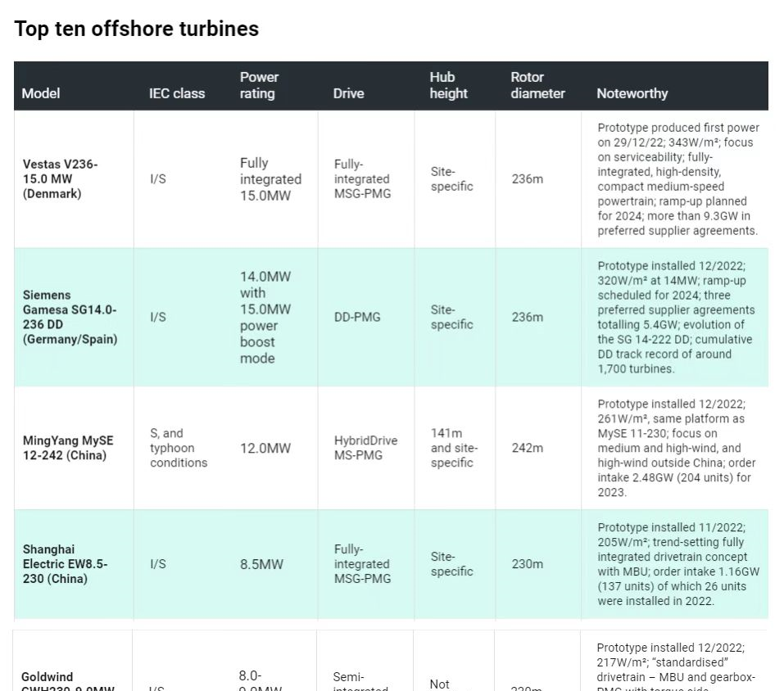Click the "S, and typhoon conditions" IEC cell

(179, 448)
